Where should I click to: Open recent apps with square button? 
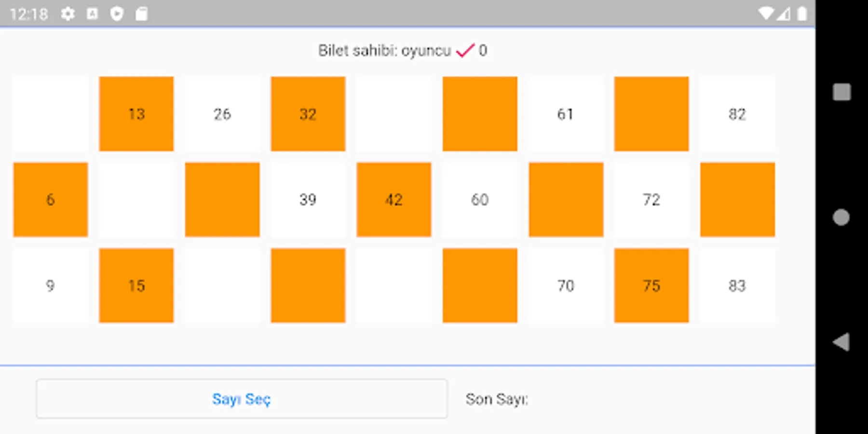pos(841,92)
